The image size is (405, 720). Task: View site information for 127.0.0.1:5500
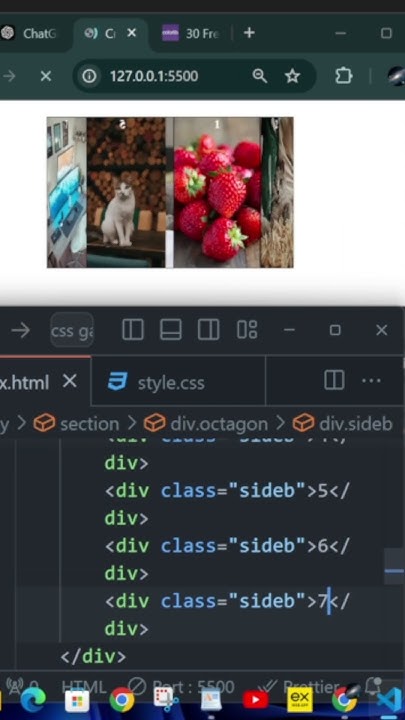(89, 76)
